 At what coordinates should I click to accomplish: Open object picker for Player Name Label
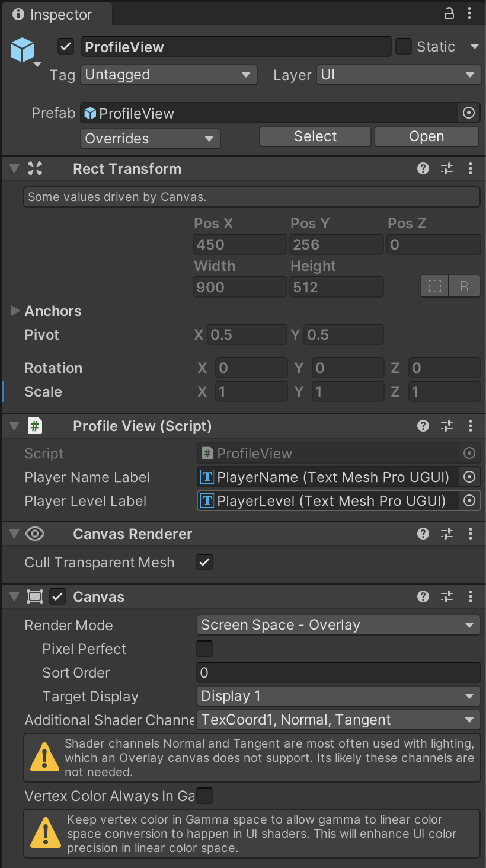click(469, 477)
